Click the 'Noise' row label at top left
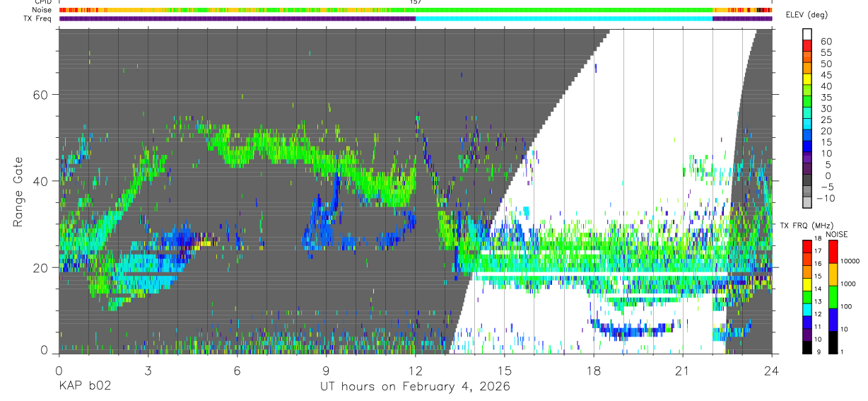The width and height of the screenshot is (868, 401). [42, 10]
